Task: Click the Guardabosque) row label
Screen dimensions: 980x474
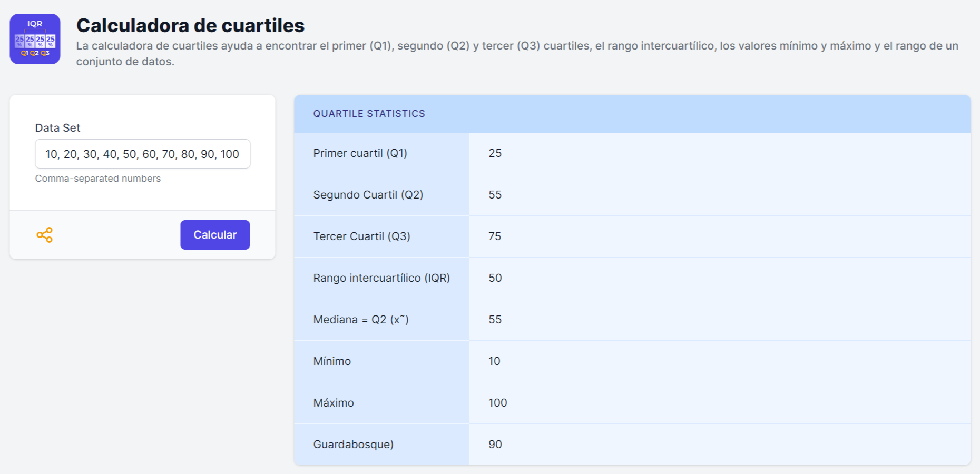Action: point(353,445)
